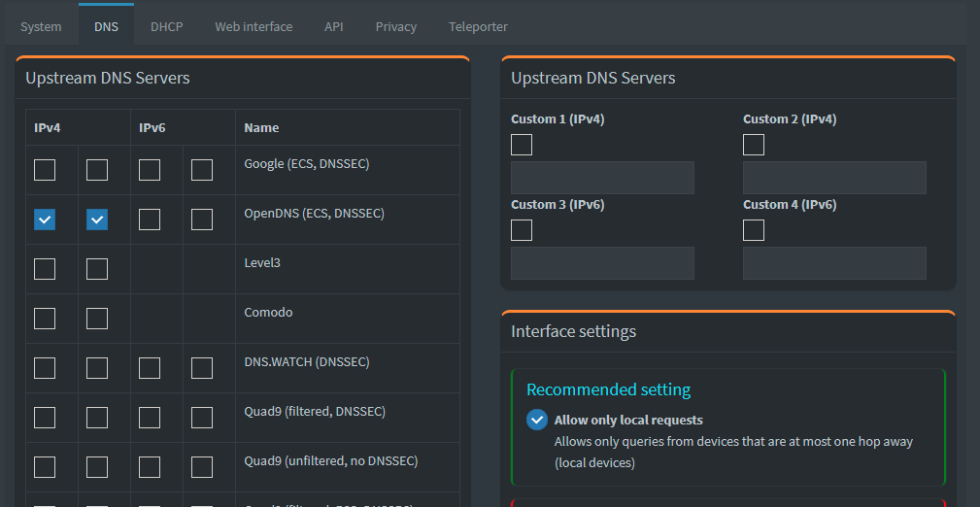Enable the Custom 3 (IPv6) checkbox

(x=522, y=230)
